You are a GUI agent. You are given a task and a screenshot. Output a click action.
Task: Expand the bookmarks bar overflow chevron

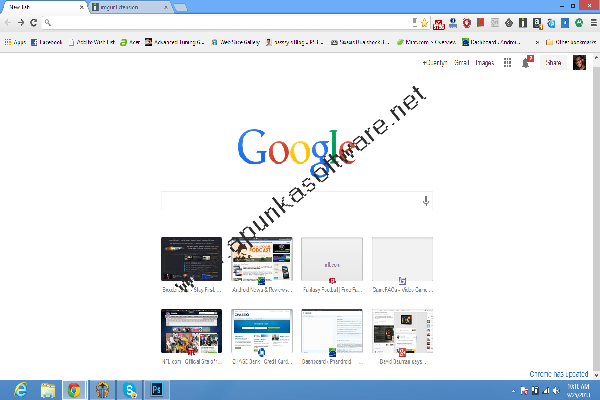click(537, 42)
